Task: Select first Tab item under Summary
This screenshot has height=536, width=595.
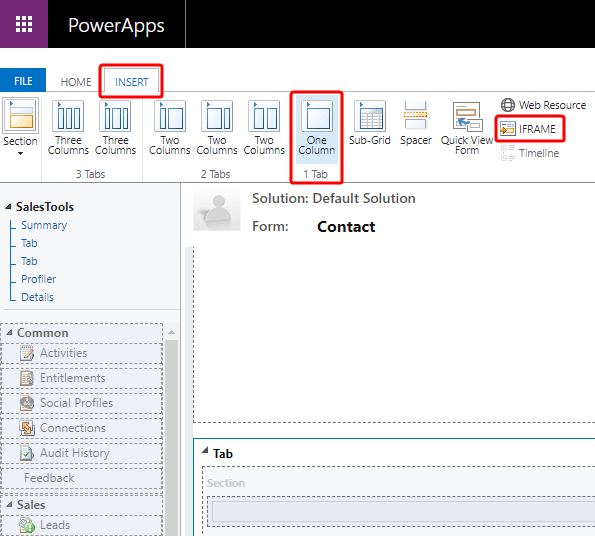Action: [x=29, y=243]
